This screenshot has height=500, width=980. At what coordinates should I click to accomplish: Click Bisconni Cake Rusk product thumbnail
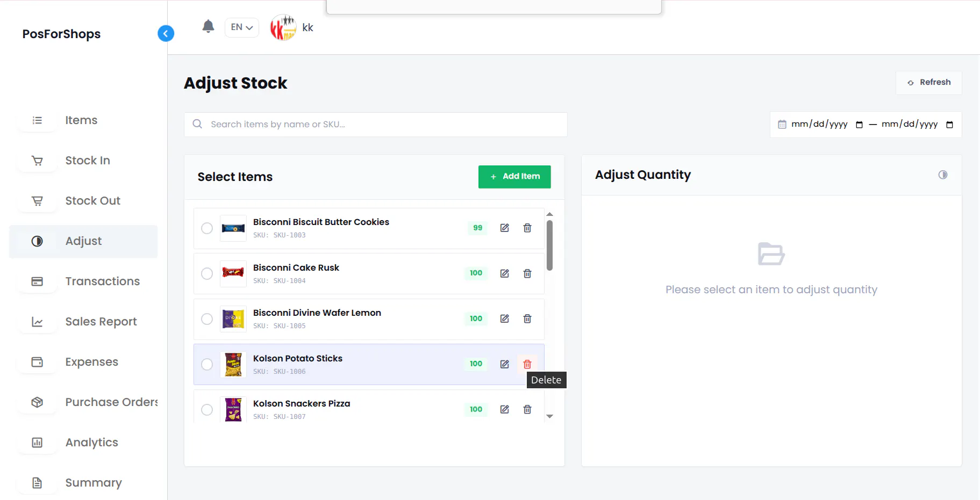pos(233,273)
